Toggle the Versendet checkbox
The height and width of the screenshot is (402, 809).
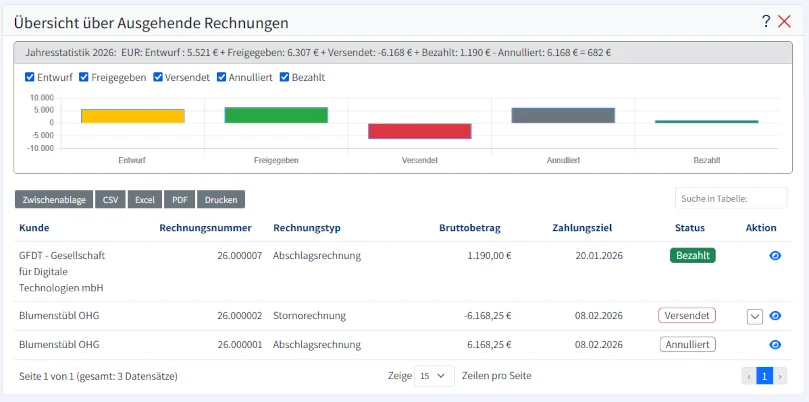158,77
